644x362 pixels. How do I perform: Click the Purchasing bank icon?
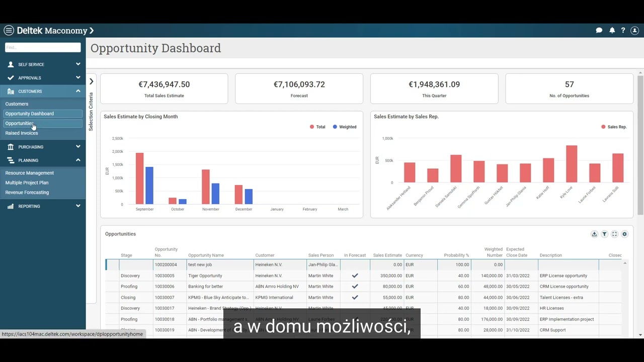click(11, 147)
